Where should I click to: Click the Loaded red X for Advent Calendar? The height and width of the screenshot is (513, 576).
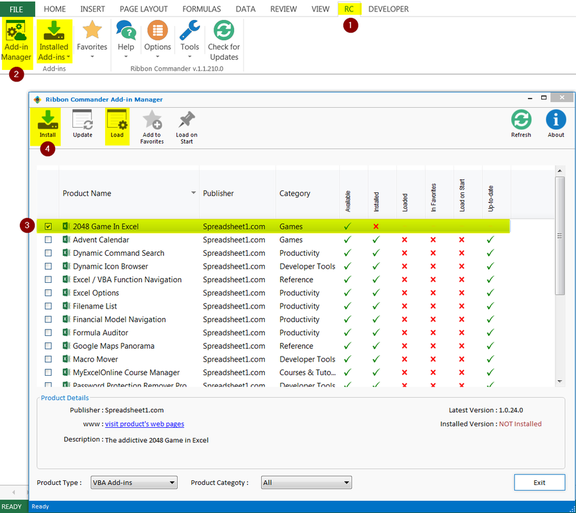[404, 240]
